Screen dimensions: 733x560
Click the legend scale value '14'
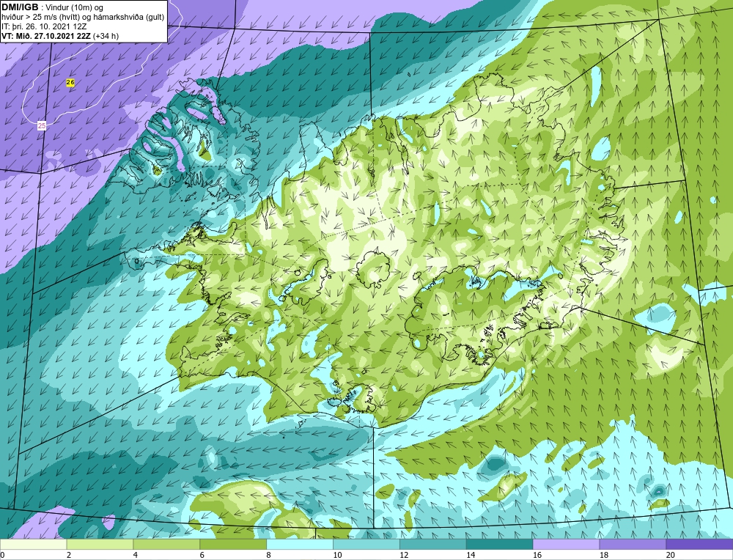point(471,555)
